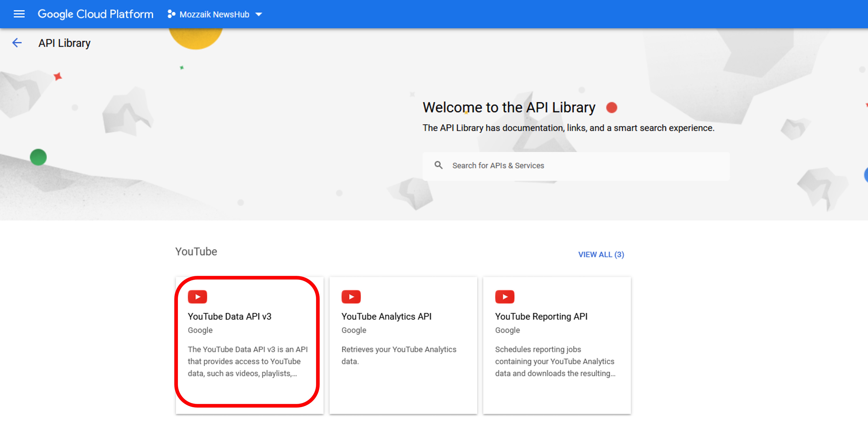The height and width of the screenshot is (434, 868).
Task: Open YouTube Analytics API title
Action: (386, 316)
